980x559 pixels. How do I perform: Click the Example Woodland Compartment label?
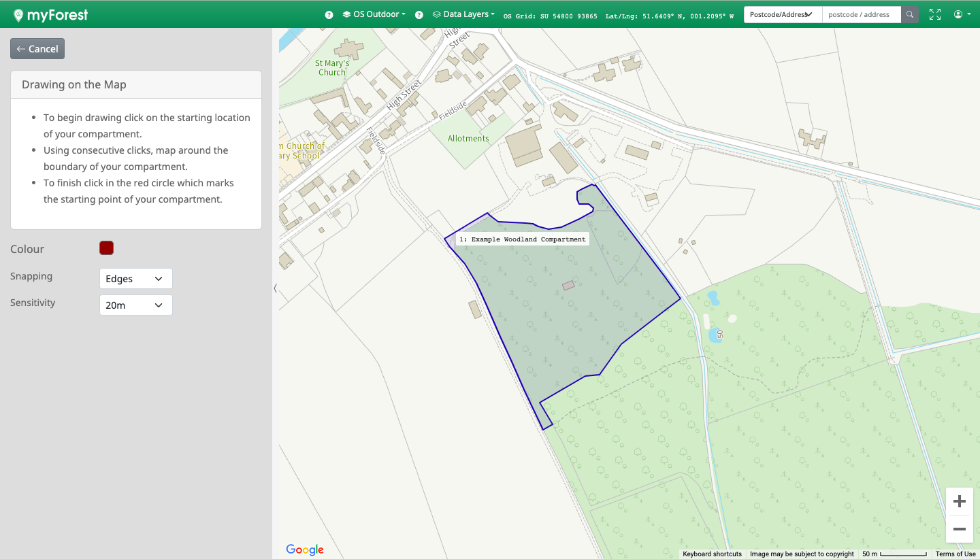pyautogui.click(x=522, y=239)
